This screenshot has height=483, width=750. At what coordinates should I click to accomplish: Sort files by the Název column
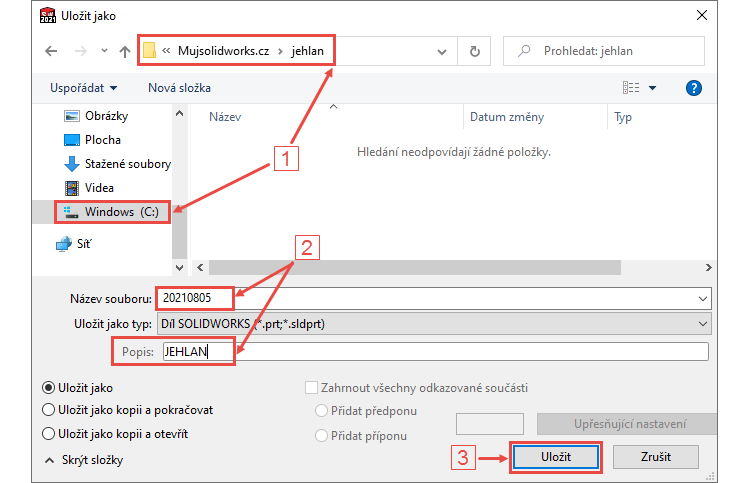tap(225, 117)
